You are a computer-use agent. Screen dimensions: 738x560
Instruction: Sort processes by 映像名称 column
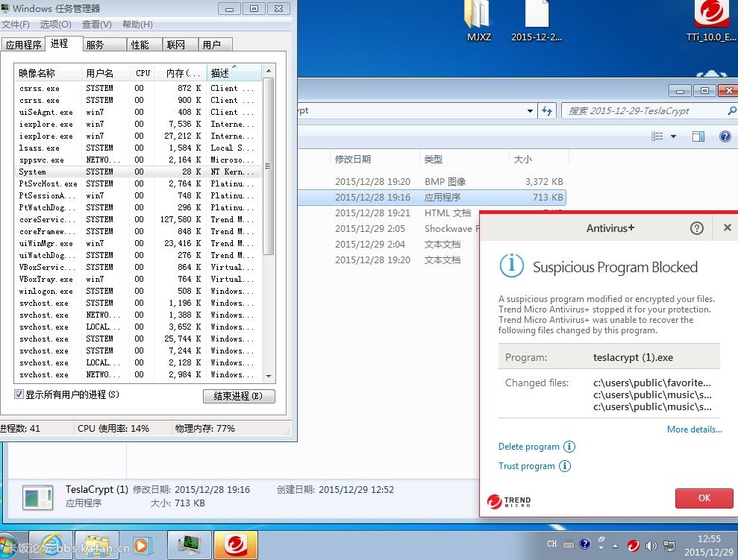pyautogui.click(x=48, y=73)
